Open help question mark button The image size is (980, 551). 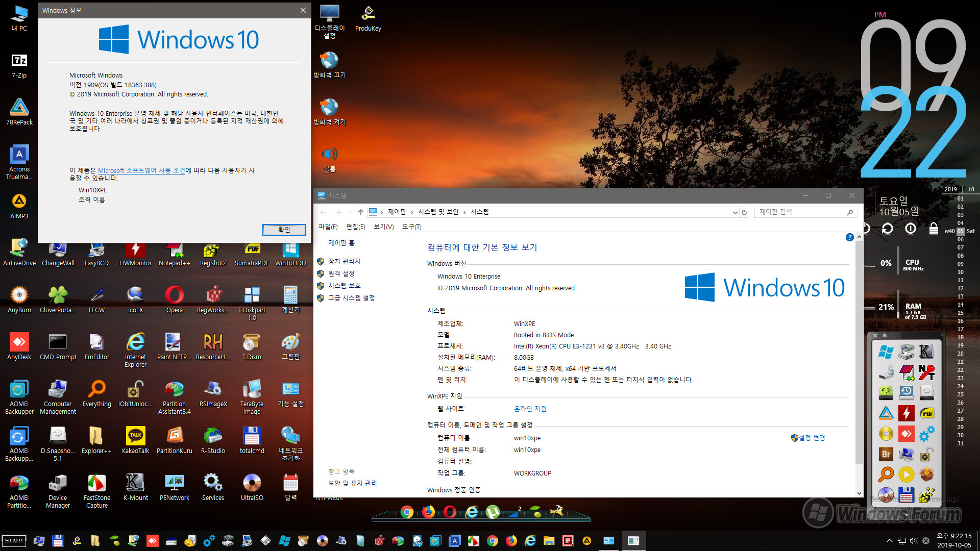click(849, 237)
